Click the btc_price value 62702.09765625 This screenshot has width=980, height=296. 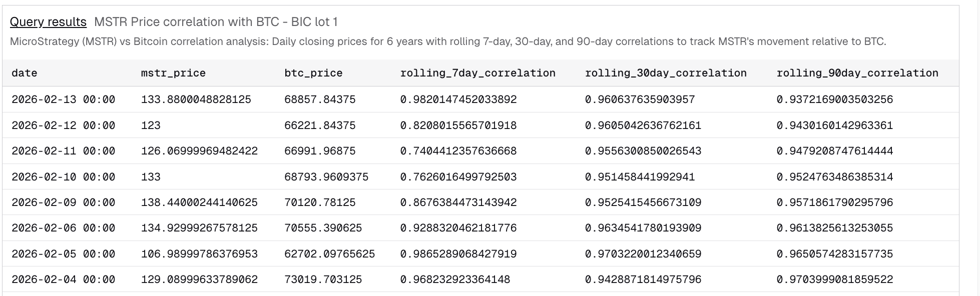329,254
